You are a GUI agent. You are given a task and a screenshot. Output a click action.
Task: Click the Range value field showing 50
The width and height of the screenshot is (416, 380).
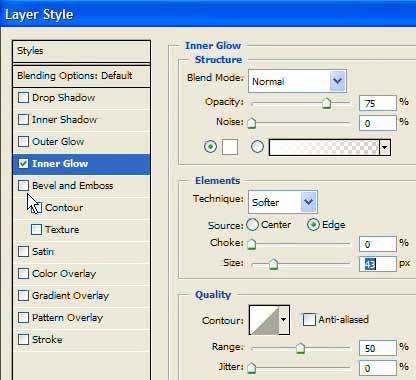click(378, 348)
